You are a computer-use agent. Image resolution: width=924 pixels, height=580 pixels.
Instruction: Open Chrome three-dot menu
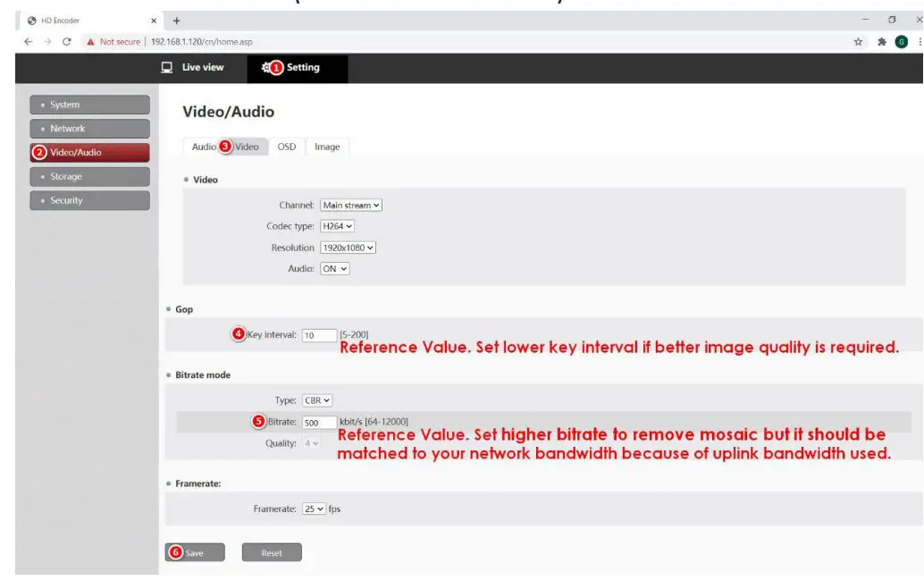[x=920, y=42]
